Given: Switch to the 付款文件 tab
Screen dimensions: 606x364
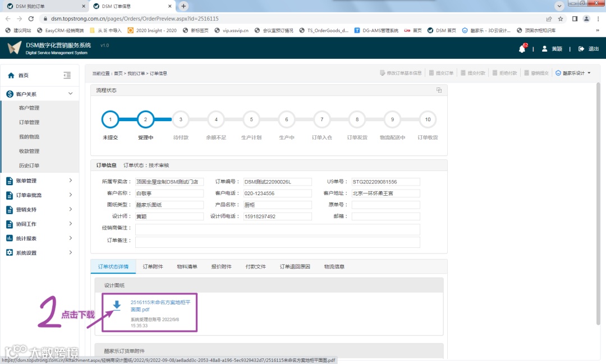Looking at the screenshot, I should point(256,266).
